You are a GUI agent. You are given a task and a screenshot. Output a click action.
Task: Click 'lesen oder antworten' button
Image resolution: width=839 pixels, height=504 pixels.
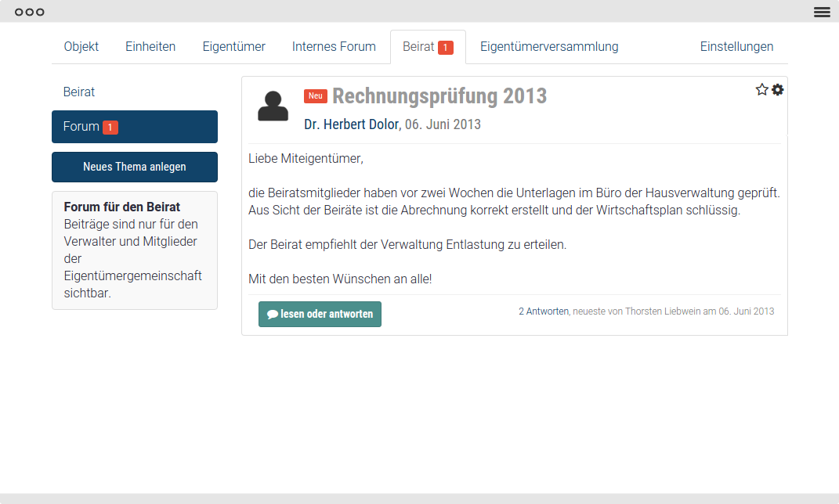320,314
